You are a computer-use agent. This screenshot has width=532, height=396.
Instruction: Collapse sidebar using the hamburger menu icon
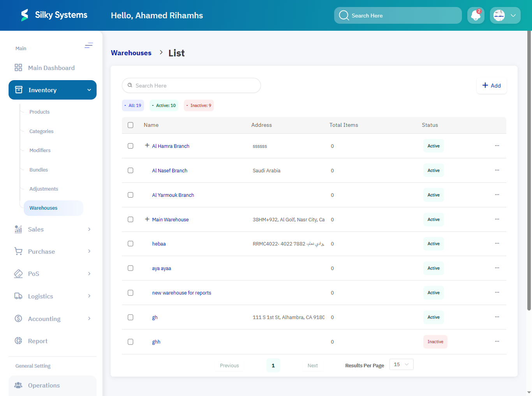pos(89,46)
